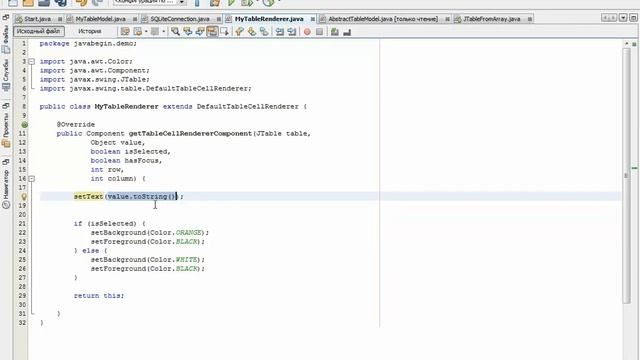This screenshot has width=640, height=360.
Task: Start macro recording red button
Action: [307, 31]
